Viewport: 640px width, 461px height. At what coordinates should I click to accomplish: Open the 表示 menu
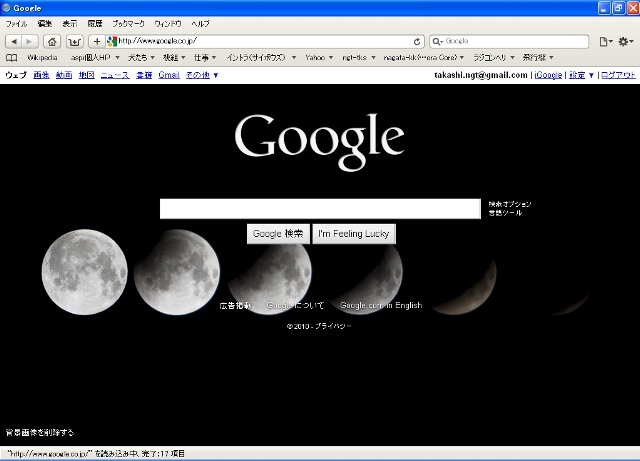coord(70,24)
